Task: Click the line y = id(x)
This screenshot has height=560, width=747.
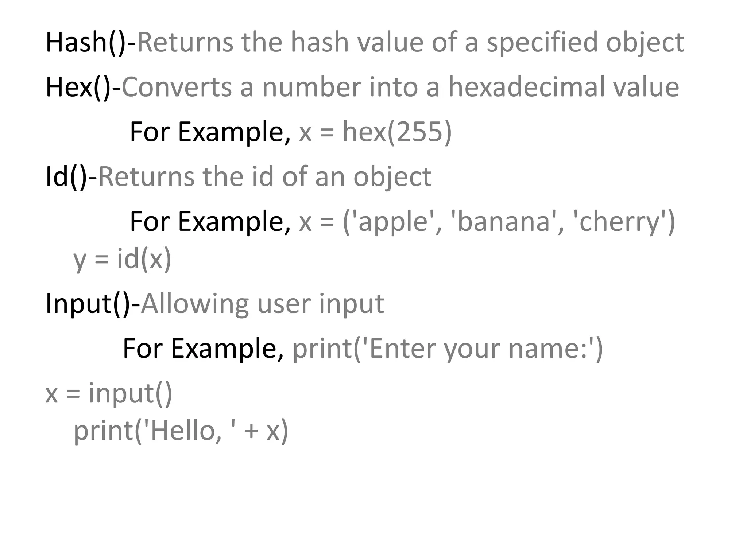Action: pyautogui.click(x=122, y=259)
